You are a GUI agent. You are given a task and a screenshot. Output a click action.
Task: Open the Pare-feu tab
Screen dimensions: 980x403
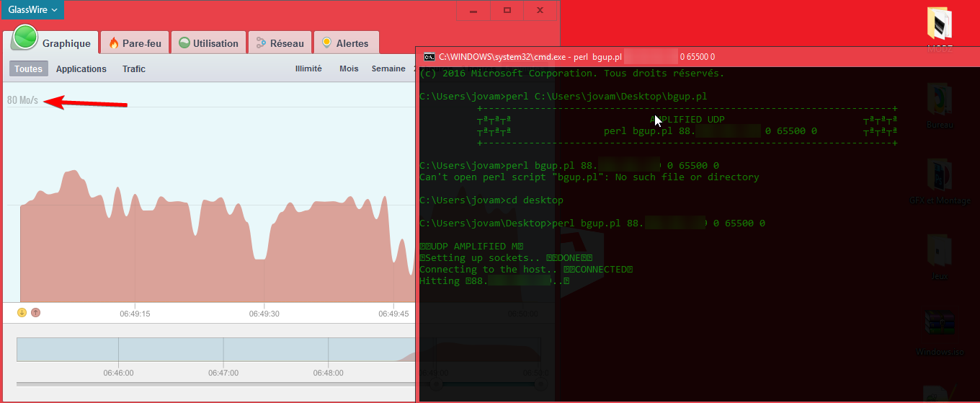click(x=135, y=43)
